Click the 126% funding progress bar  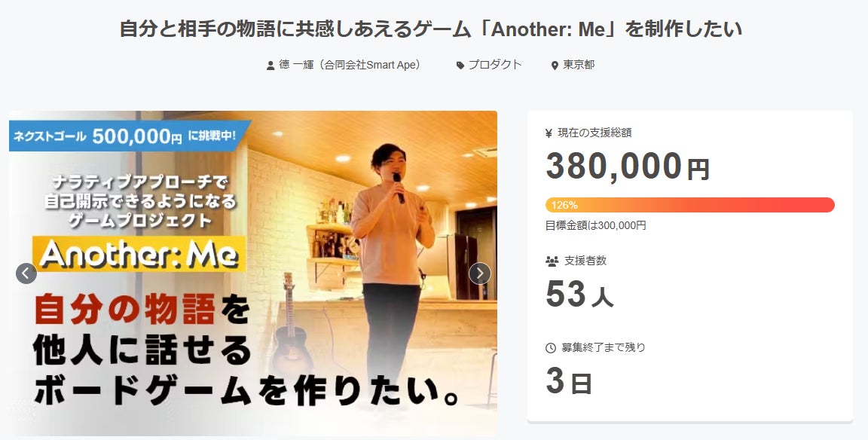[689, 205]
